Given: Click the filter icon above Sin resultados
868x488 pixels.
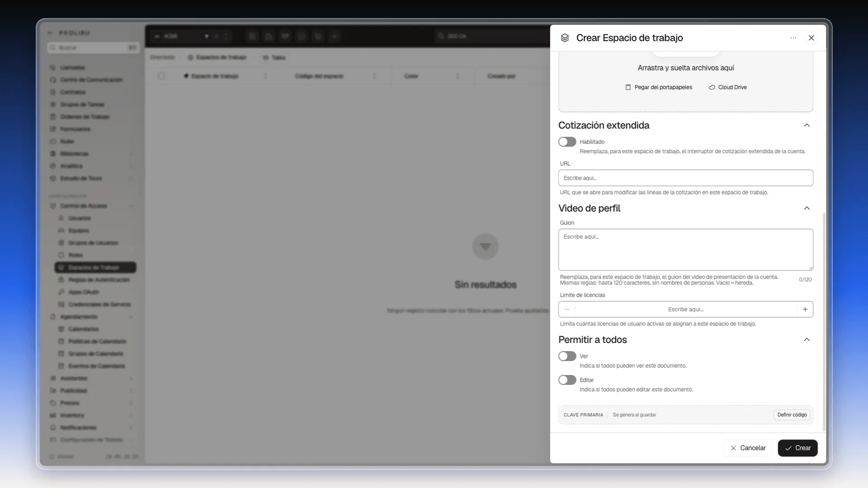Looking at the screenshot, I should coord(485,247).
